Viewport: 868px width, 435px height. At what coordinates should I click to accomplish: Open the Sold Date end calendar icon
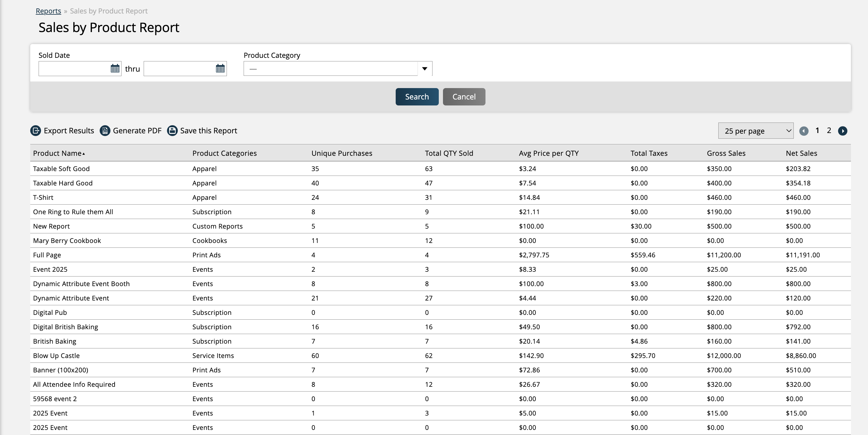click(220, 68)
